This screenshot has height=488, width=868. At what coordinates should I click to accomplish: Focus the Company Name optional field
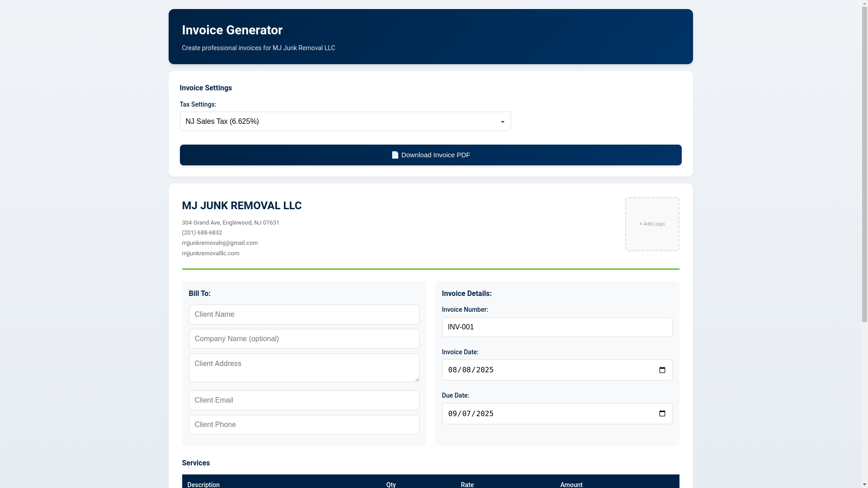tap(304, 339)
